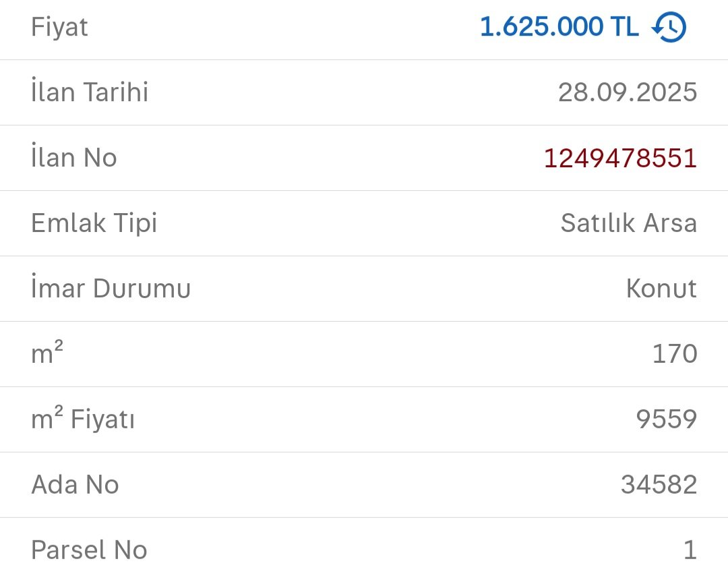The width and height of the screenshot is (728, 580).
Task: Tap the Emlak Tipi label
Action: [94, 223]
